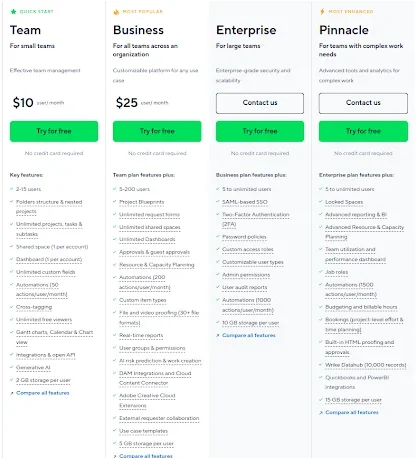The image size is (416, 458).
Task: Start the Team plan with Try for free
Action: (54, 131)
